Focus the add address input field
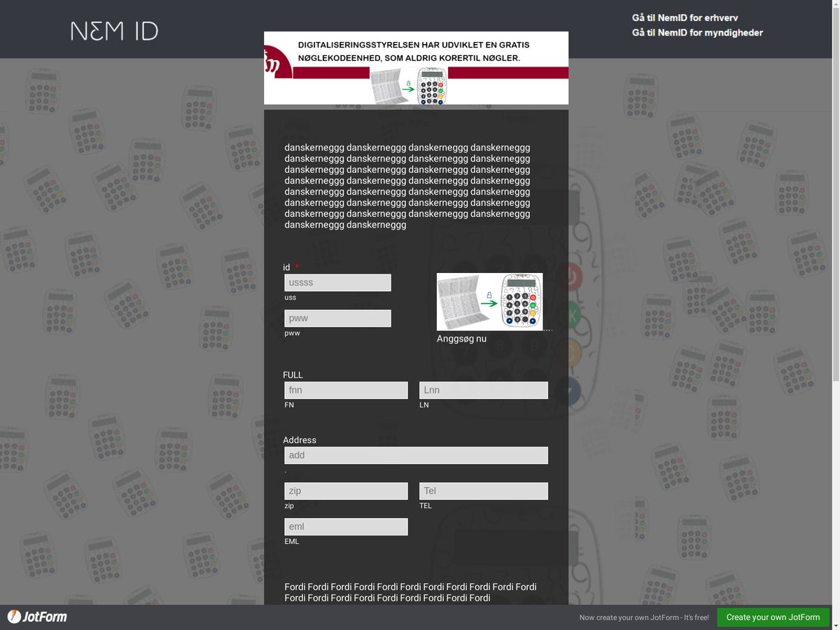The width and height of the screenshot is (840, 630). pos(416,455)
